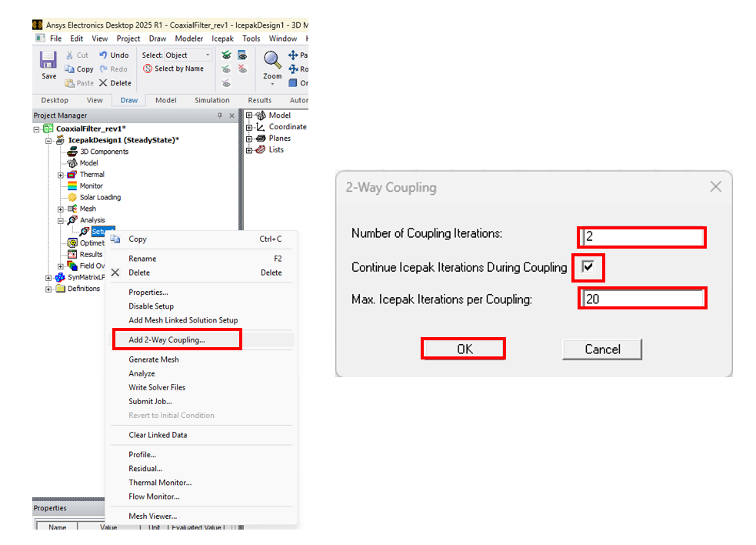The width and height of the screenshot is (756, 545).
Task: Toggle Continue Icepak Iterations During Coupling checkbox
Action: click(588, 266)
